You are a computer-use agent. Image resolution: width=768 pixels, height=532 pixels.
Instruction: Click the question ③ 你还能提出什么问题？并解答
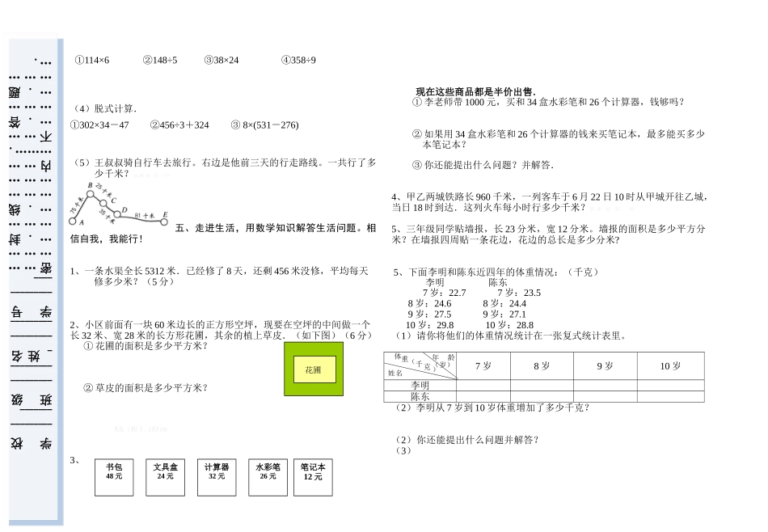(483, 165)
